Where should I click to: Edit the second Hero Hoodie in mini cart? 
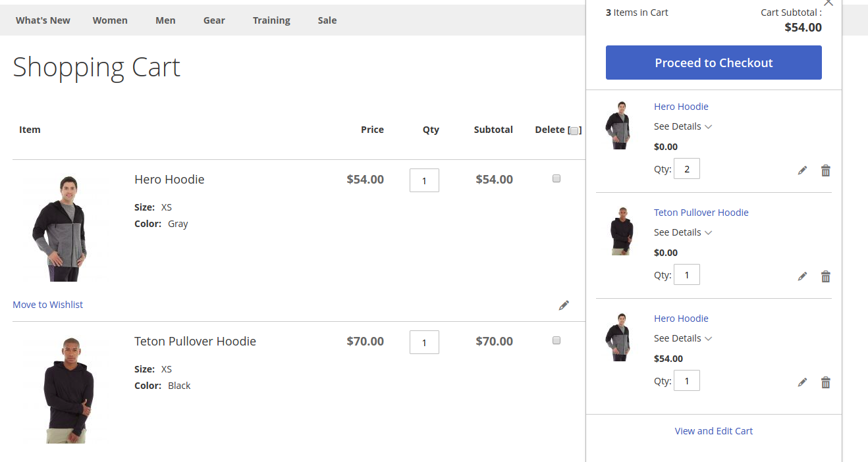[x=802, y=382]
